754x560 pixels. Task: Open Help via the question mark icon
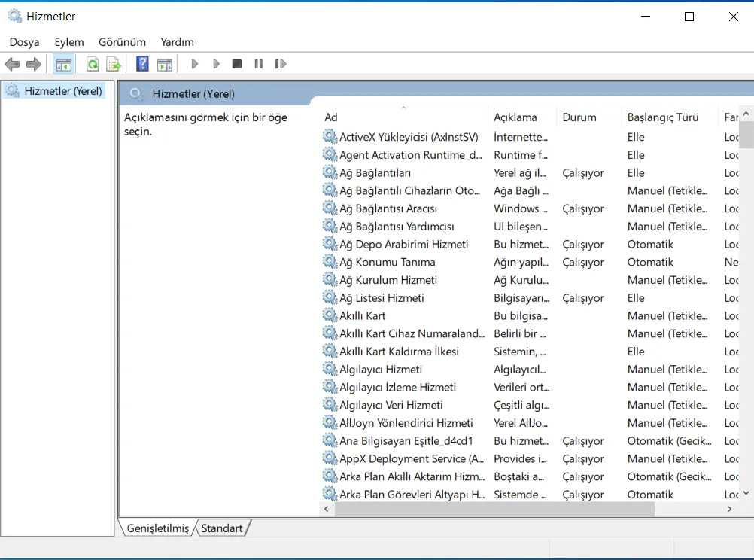[x=142, y=64]
